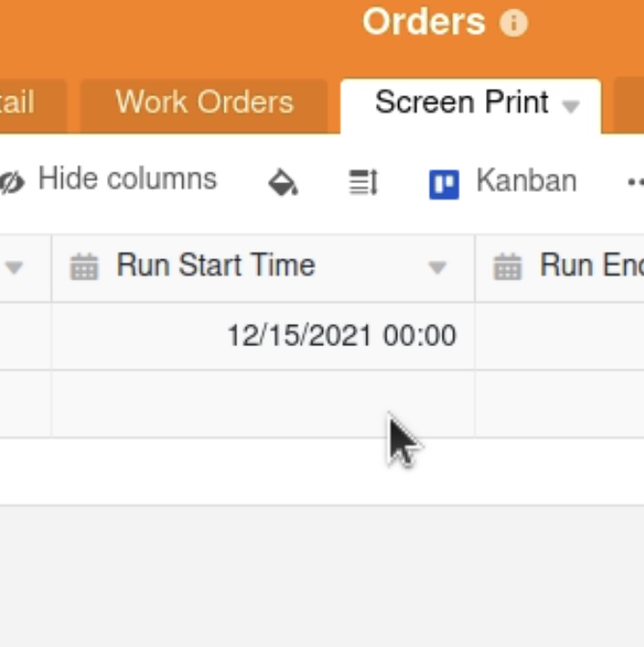Click the blue Kanban board icon
This screenshot has width=644, height=647.
click(443, 181)
